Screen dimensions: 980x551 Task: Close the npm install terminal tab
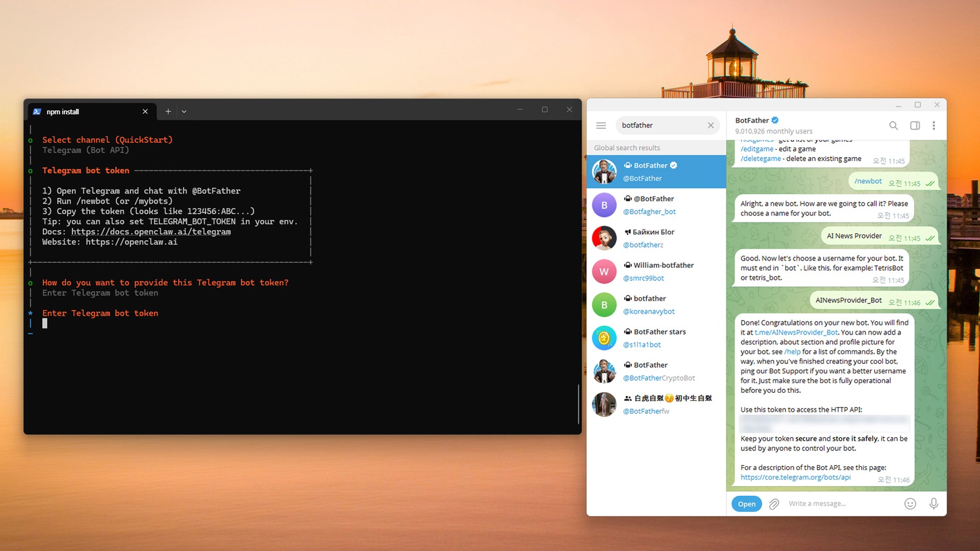click(x=145, y=112)
